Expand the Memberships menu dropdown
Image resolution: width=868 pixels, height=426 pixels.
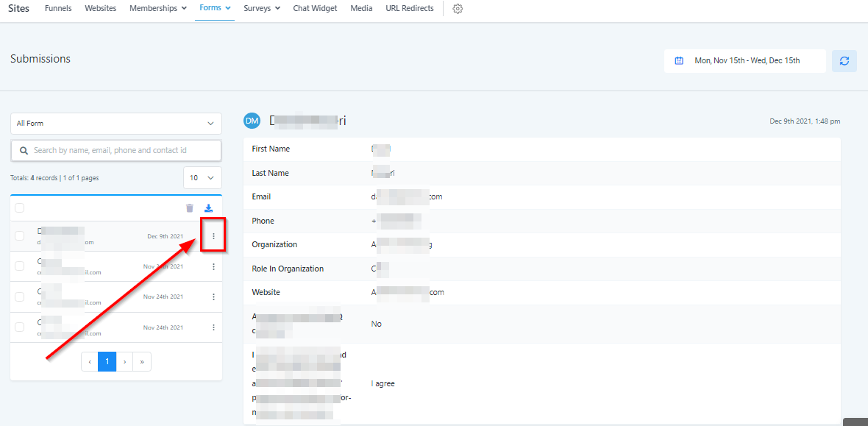tap(157, 9)
